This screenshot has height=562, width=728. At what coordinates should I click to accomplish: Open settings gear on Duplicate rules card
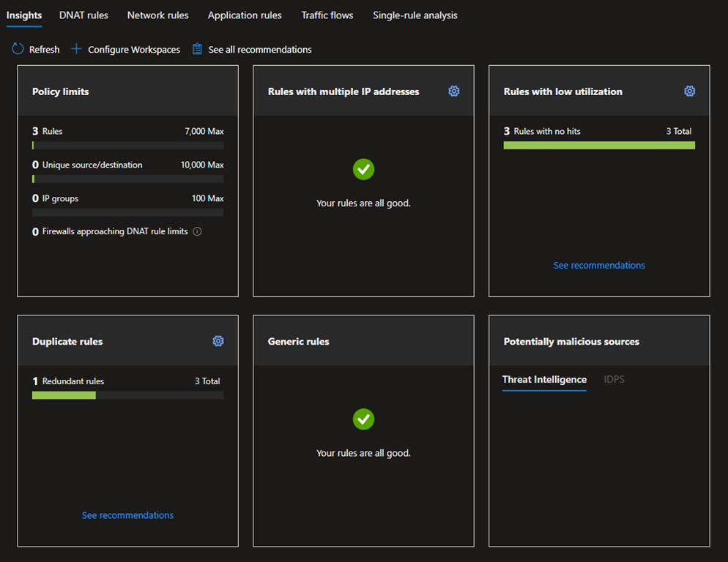218,341
